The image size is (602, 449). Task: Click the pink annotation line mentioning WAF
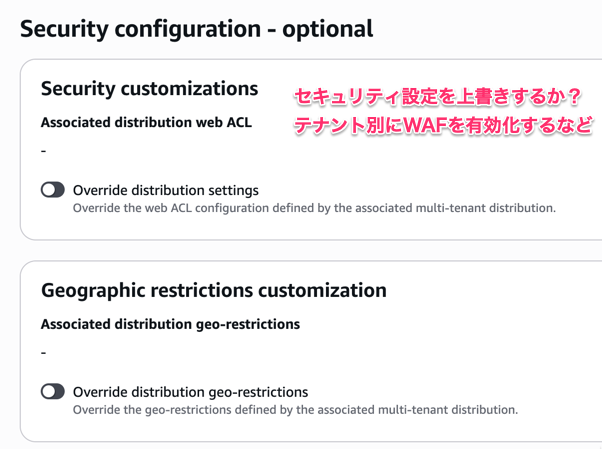(443, 127)
